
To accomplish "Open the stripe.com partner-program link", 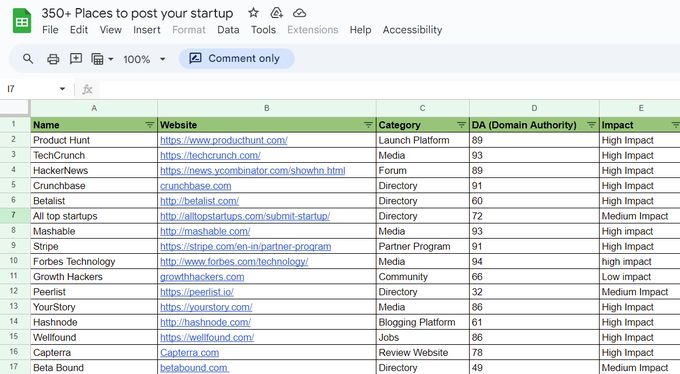I will click(x=245, y=246).
